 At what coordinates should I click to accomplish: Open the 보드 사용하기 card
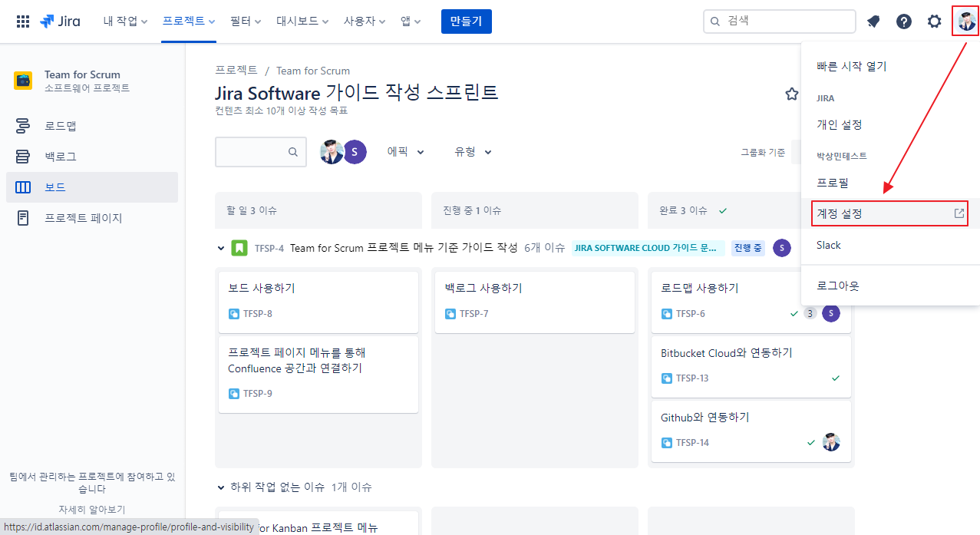(318, 302)
